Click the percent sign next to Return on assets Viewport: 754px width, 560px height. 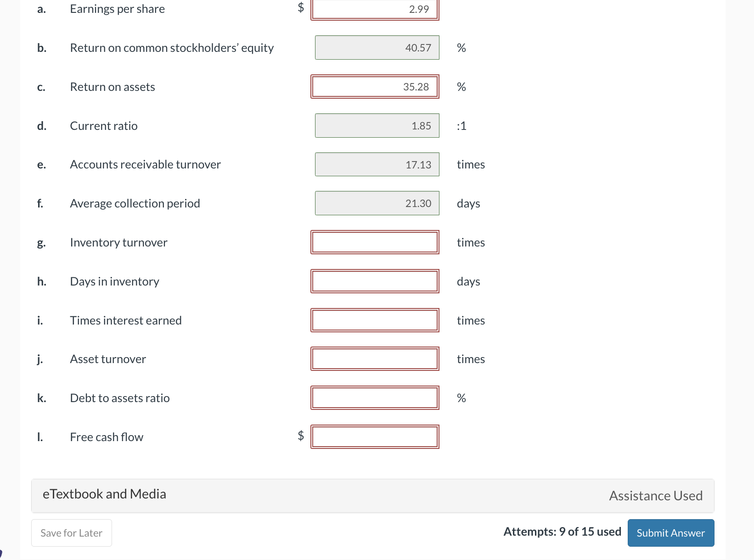461,86
